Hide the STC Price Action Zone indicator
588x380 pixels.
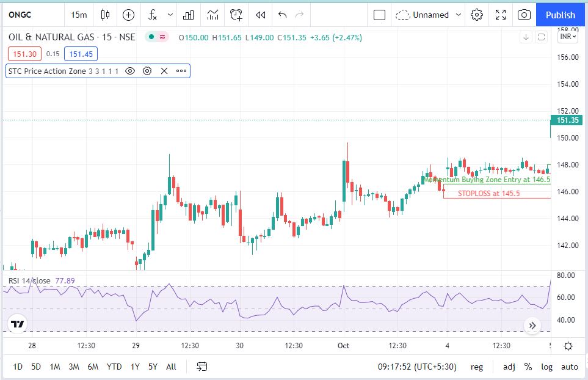[x=130, y=71]
